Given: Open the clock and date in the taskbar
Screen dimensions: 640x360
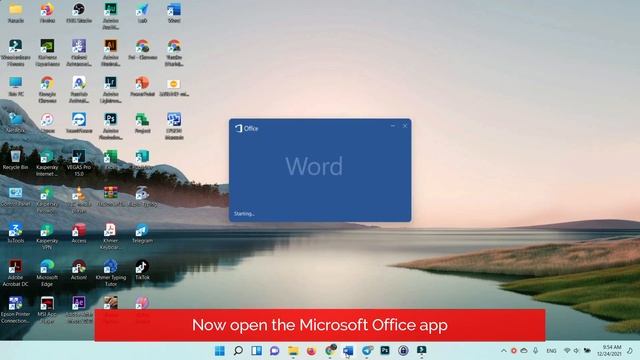Looking at the screenshot, I should coord(609,351).
